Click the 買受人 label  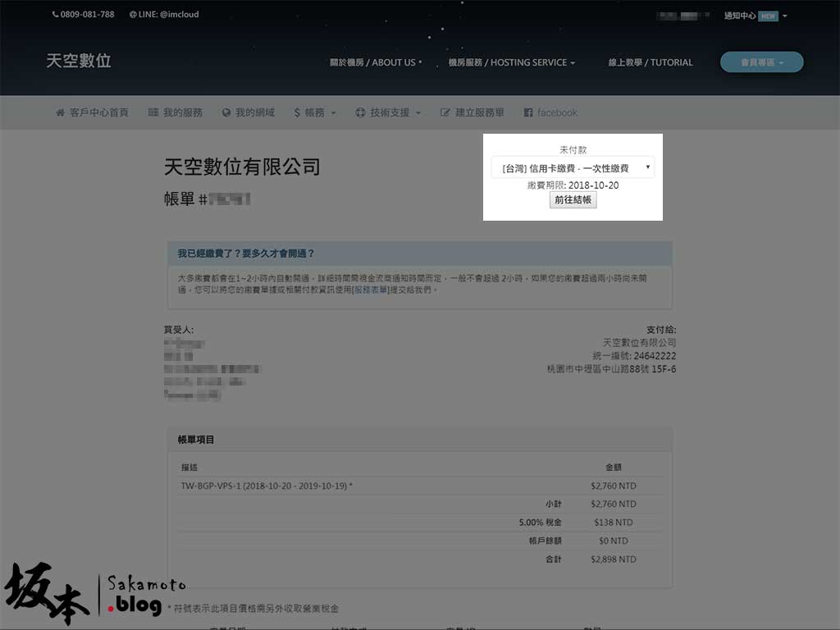pyautogui.click(x=179, y=330)
